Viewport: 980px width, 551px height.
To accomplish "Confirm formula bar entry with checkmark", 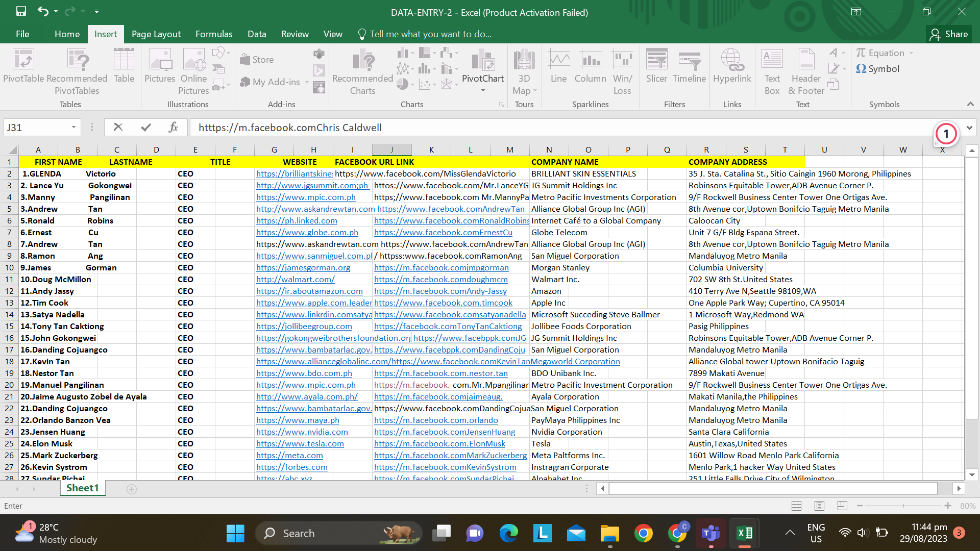I will click(146, 128).
